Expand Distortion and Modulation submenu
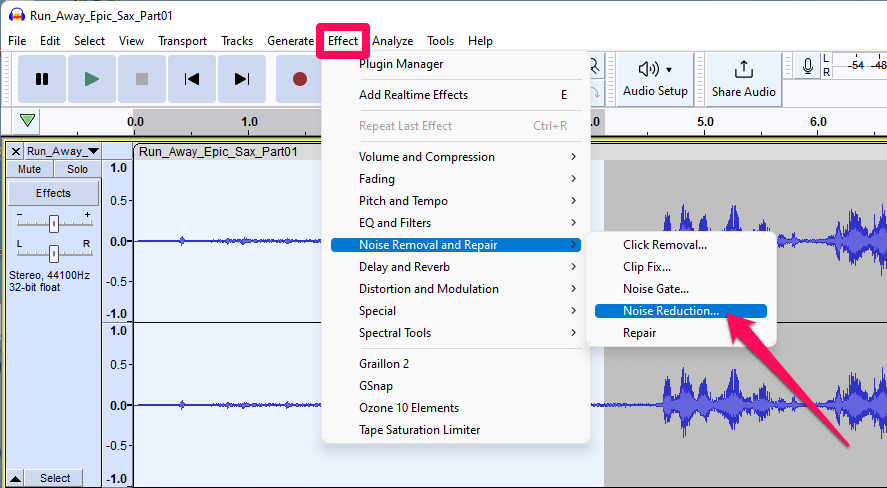887x488 pixels. [456, 289]
